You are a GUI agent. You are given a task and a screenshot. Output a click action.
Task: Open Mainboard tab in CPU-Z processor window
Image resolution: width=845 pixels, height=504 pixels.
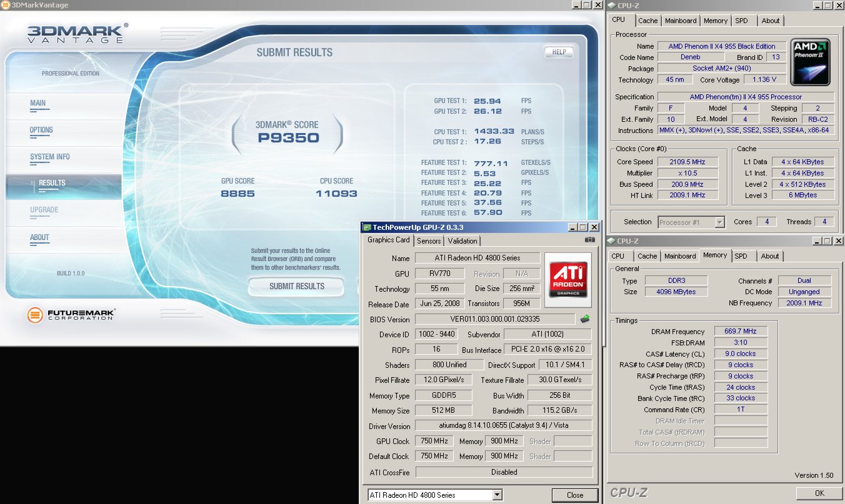tap(681, 21)
